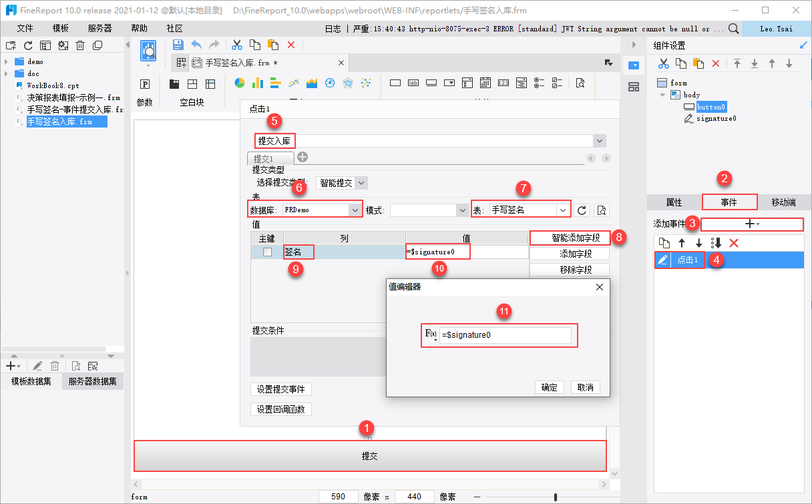Open the 手写签名 table dropdown
Viewport: 812px width, 504px height.
(563, 210)
